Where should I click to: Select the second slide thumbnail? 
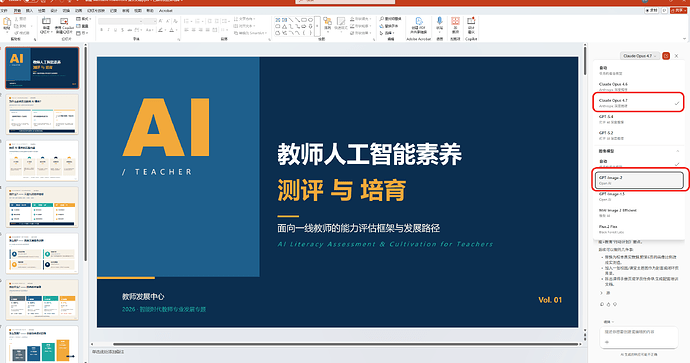42,114
